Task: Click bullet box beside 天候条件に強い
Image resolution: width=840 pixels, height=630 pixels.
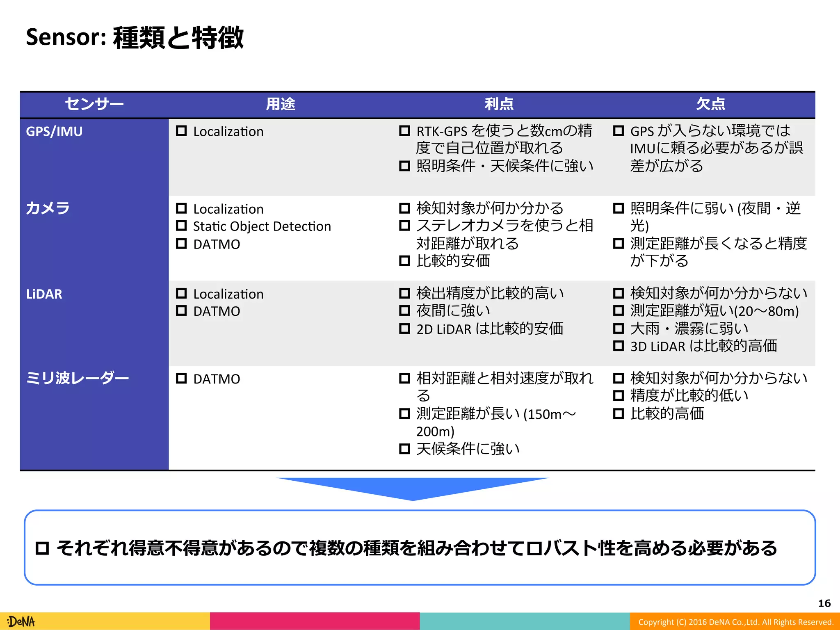Action: click(x=404, y=449)
